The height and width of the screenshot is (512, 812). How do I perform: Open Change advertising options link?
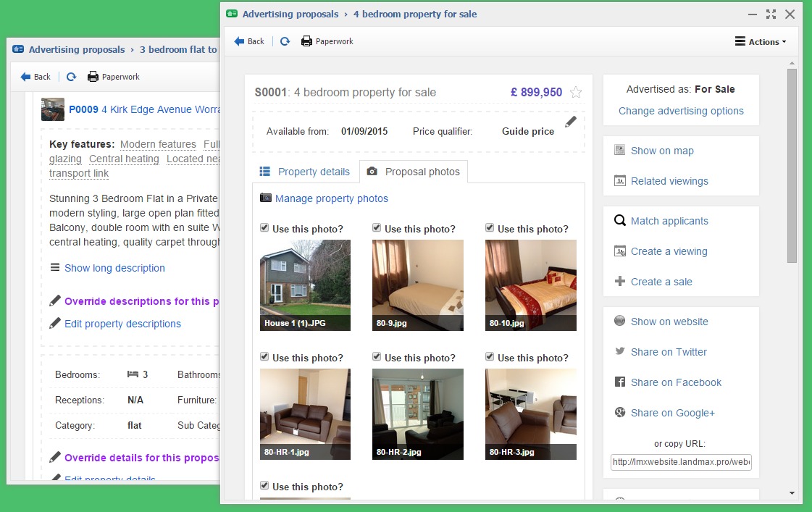coord(681,111)
